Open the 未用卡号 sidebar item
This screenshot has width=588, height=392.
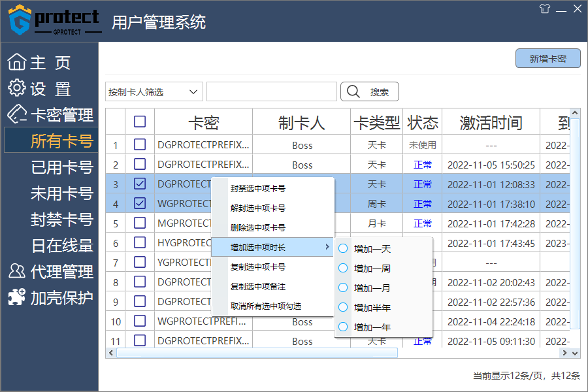pyautogui.click(x=62, y=193)
